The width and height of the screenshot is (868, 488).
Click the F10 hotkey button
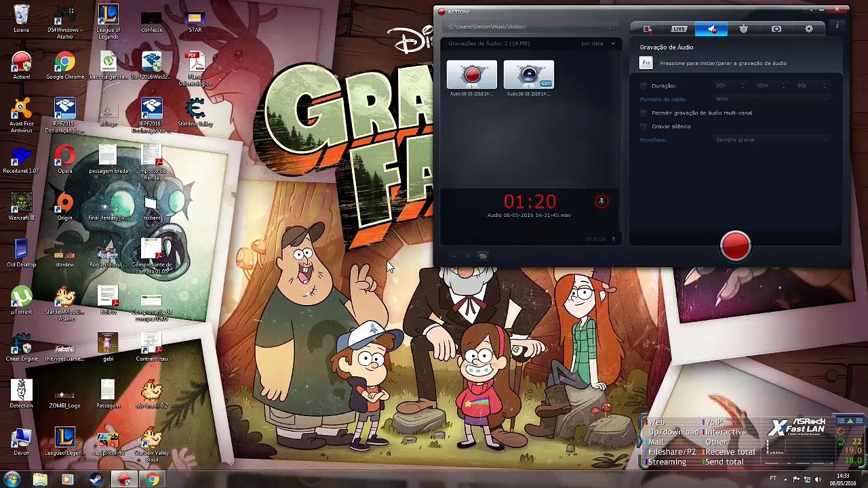coord(646,63)
